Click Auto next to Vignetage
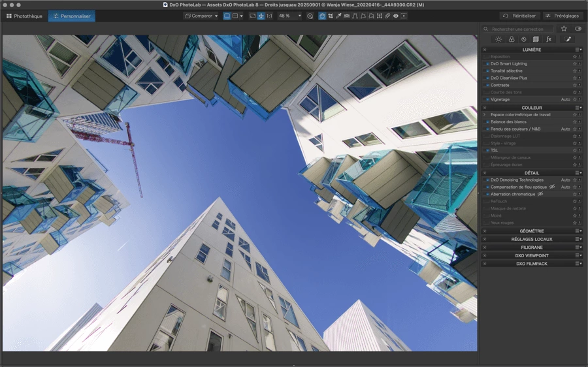The width and height of the screenshot is (588, 367). (x=566, y=99)
